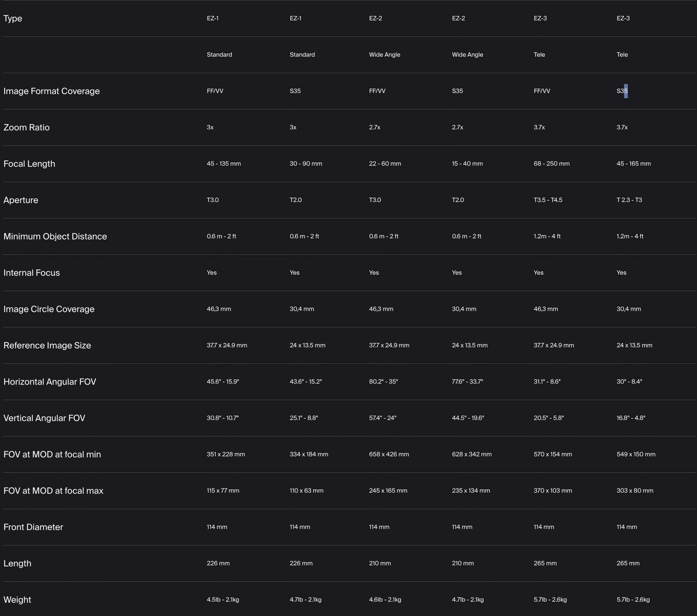The width and height of the screenshot is (697, 616).
Task: Click vertical FOV value '44.5° - 19.6°'
Action: pyautogui.click(x=468, y=418)
